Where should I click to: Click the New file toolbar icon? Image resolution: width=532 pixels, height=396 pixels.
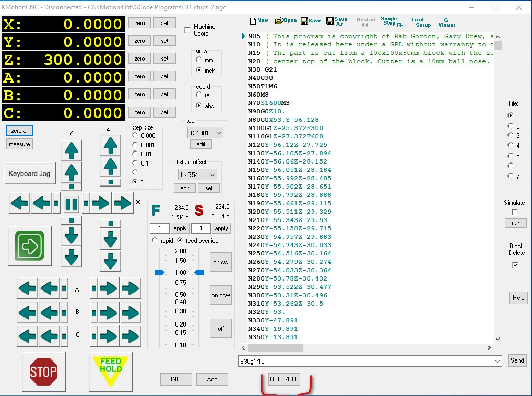tap(259, 21)
